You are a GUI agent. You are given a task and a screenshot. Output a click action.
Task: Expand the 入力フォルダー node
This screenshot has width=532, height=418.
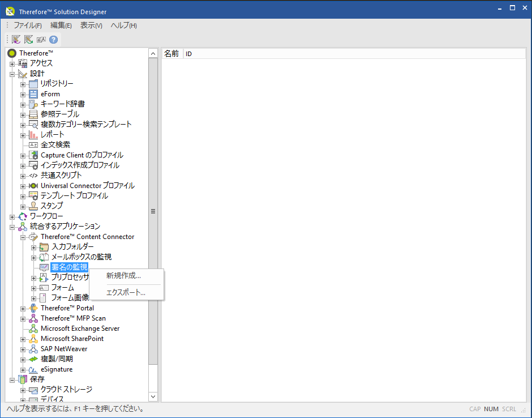tap(34, 248)
